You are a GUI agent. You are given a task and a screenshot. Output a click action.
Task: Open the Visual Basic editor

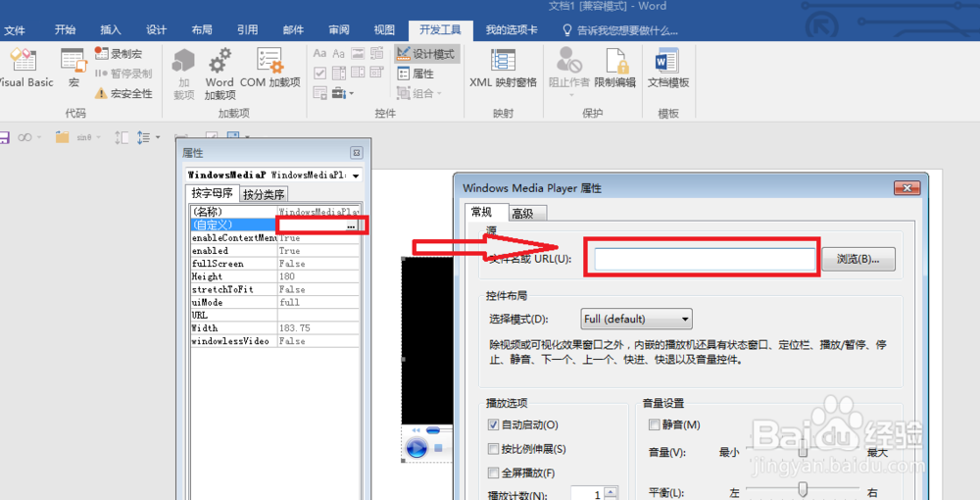25,68
